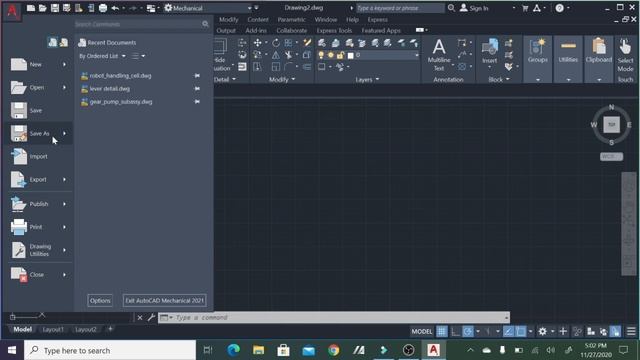Click the Move tool in Modify panel
The image size is (640, 360).
pyautogui.click(x=258, y=43)
